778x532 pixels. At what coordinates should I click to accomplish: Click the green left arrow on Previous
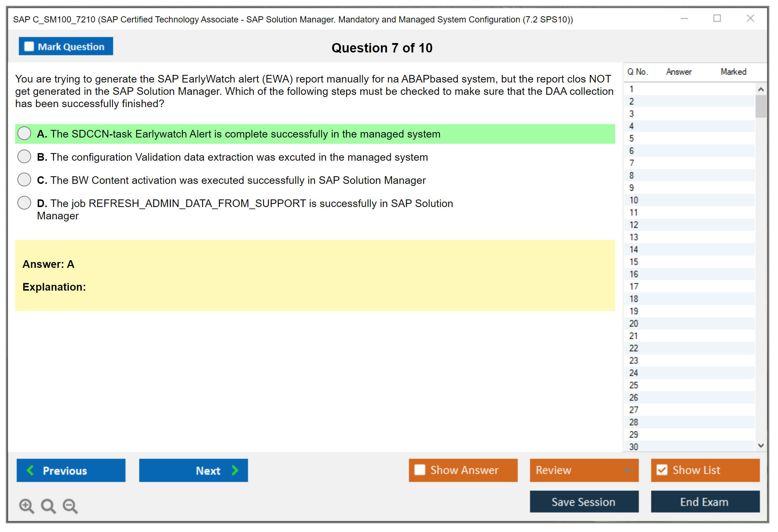tap(31, 470)
